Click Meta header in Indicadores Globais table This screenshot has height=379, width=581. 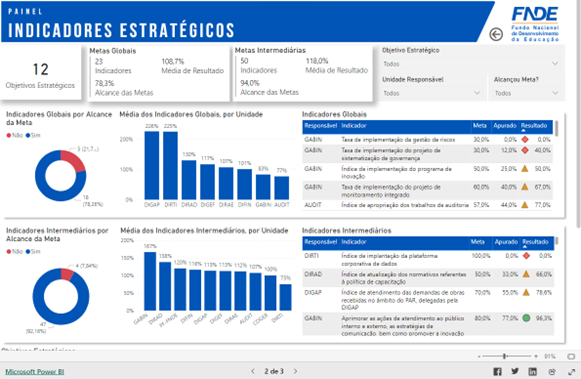[x=479, y=126]
